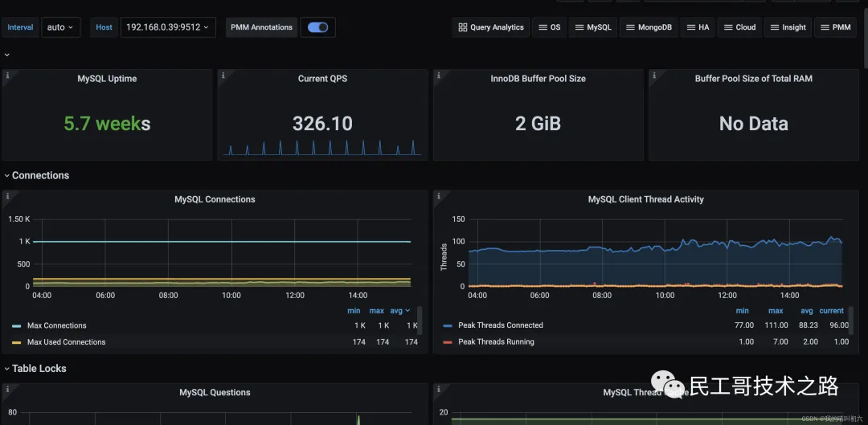Open the Insight dashboards menu
Viewport: 868px width, 425px height.
(788, 27)
